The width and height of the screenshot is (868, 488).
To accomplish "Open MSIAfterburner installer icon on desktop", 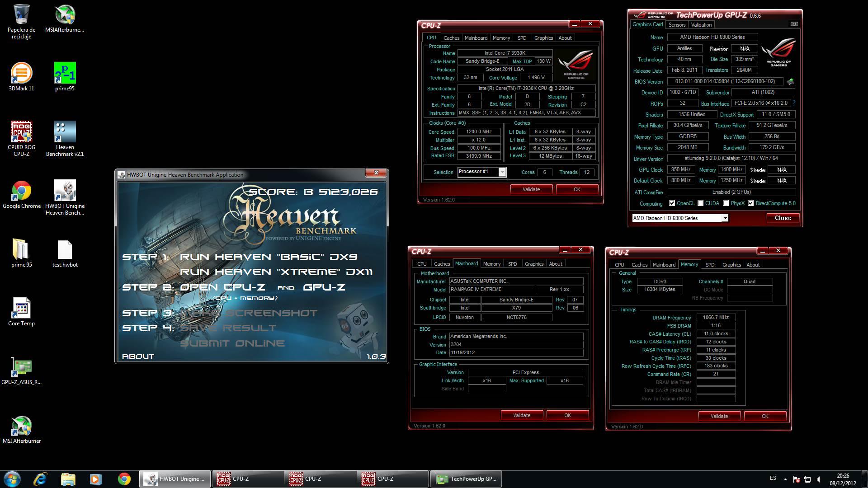I will (x=65, y=19).
